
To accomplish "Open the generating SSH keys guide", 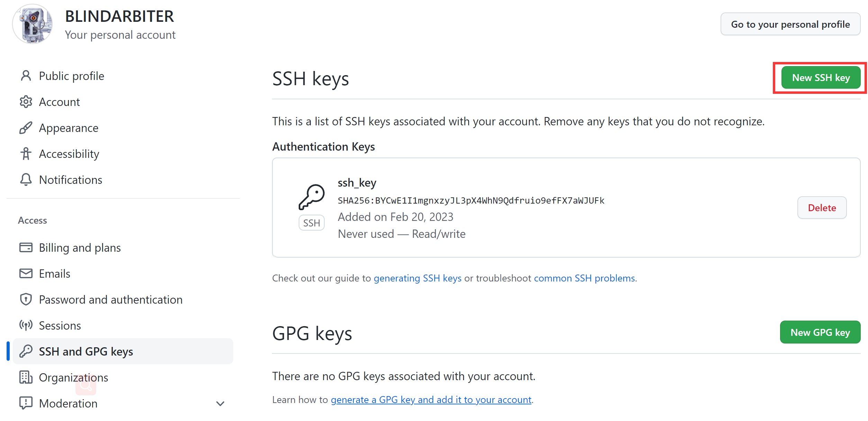I will (x=417, y=278).
